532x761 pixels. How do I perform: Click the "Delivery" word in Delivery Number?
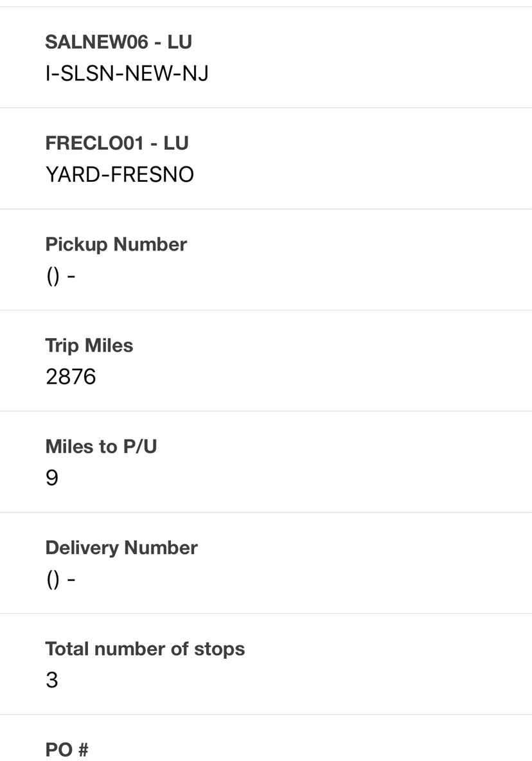[x=82, y=548]
